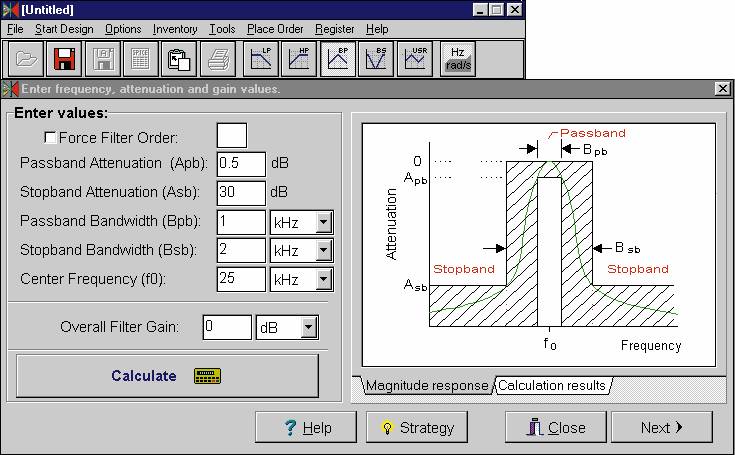Switch to the Calculation results tab
This screenshot has height=455, width=735.
click(x=552, y=386)
